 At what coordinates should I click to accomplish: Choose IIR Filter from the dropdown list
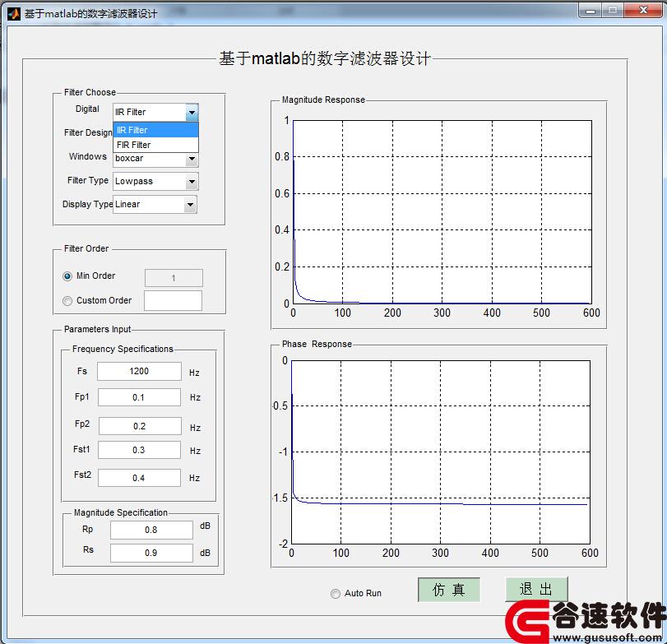[155, 130]
